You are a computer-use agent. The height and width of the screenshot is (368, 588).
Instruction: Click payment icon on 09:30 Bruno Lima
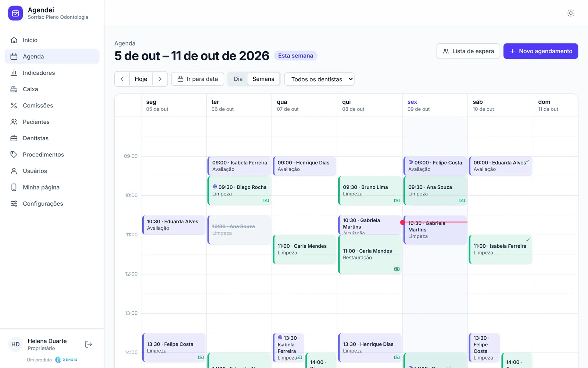pyautogui.click(x=397, y=201)
